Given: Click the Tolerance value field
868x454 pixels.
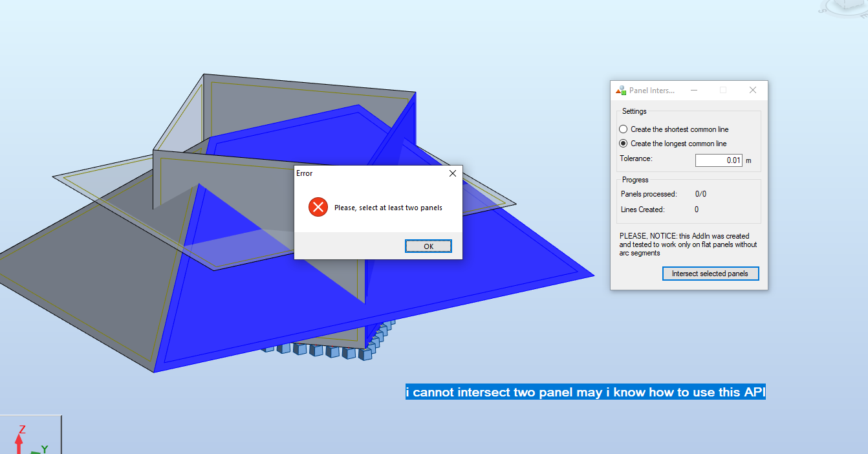Looking at the screenshot, I should pos(719,160).
